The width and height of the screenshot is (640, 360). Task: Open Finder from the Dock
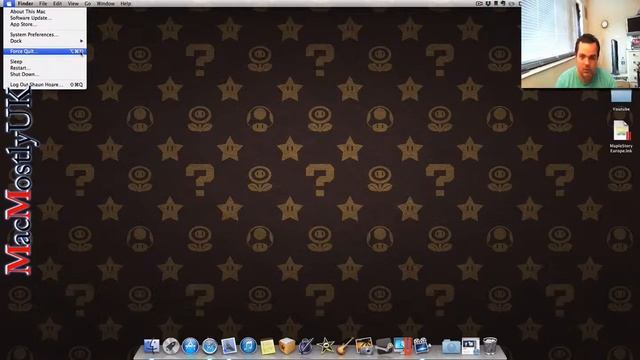pyautogui.click(x=151, y=346)
